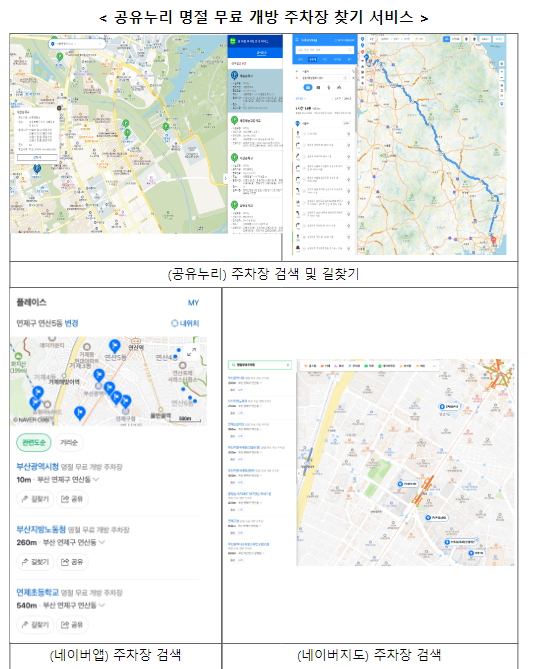Open the 부산지방노동청 place link

pyautogui.click(x=41, y=529)
